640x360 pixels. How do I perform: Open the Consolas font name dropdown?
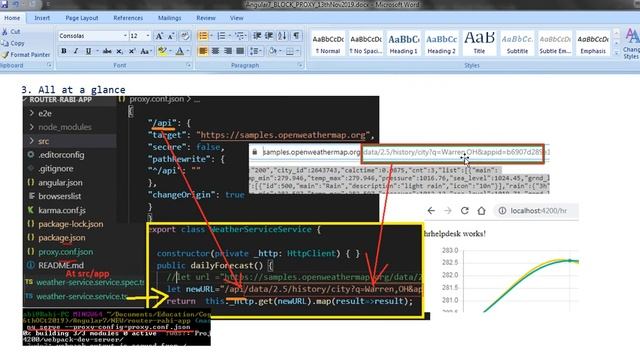tap(125, 36)
